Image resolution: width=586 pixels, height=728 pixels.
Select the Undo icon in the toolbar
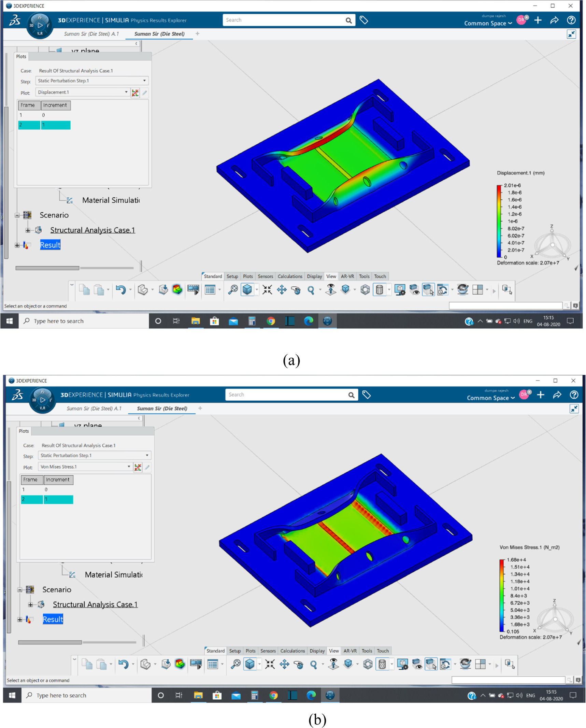[121, 290]
